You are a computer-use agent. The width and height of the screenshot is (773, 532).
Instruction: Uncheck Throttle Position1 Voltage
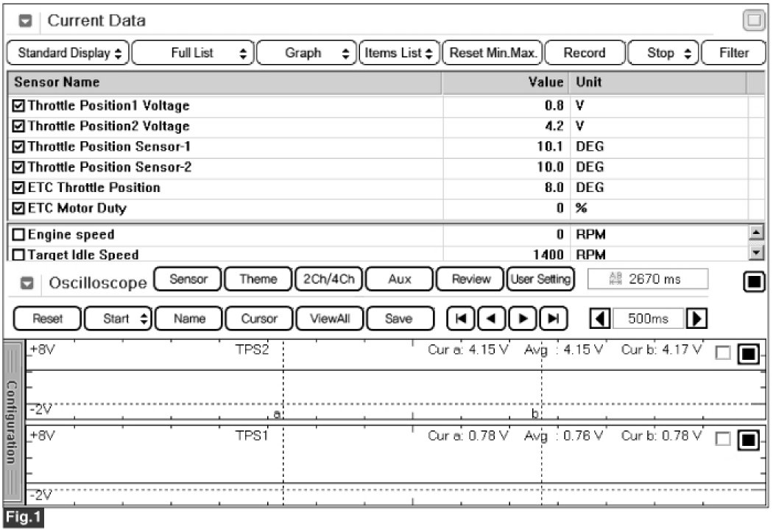tap(18, 106)
